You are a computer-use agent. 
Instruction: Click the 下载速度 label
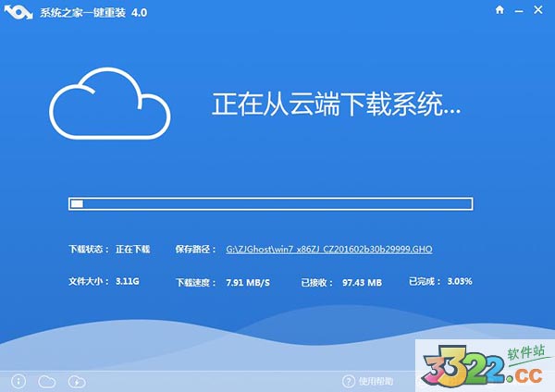tap(195, 283)
